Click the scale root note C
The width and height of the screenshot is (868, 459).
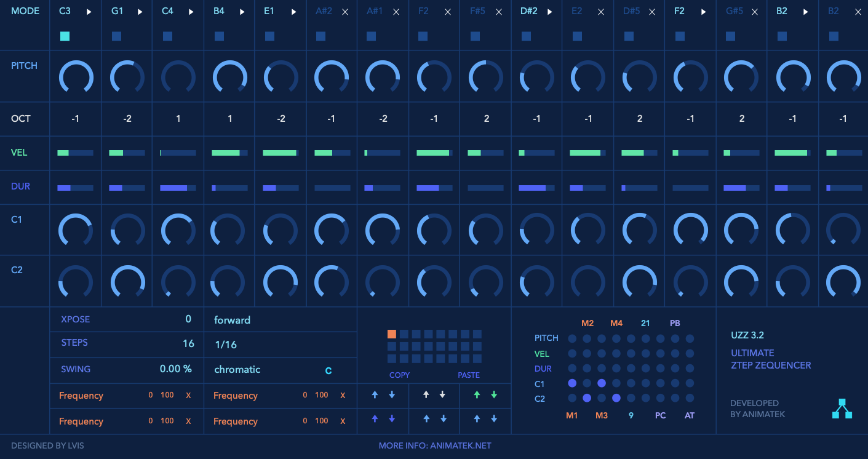coord(328,370)
